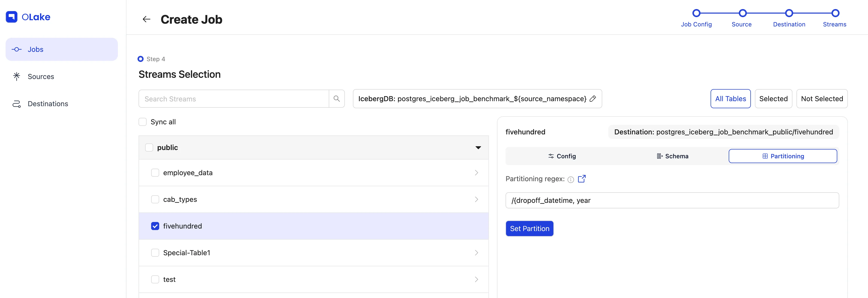This screenshot has width=868, height=298.
Task: Open partitioning docs external link icon
Action: pyautogui.click(x=582, y=179)
